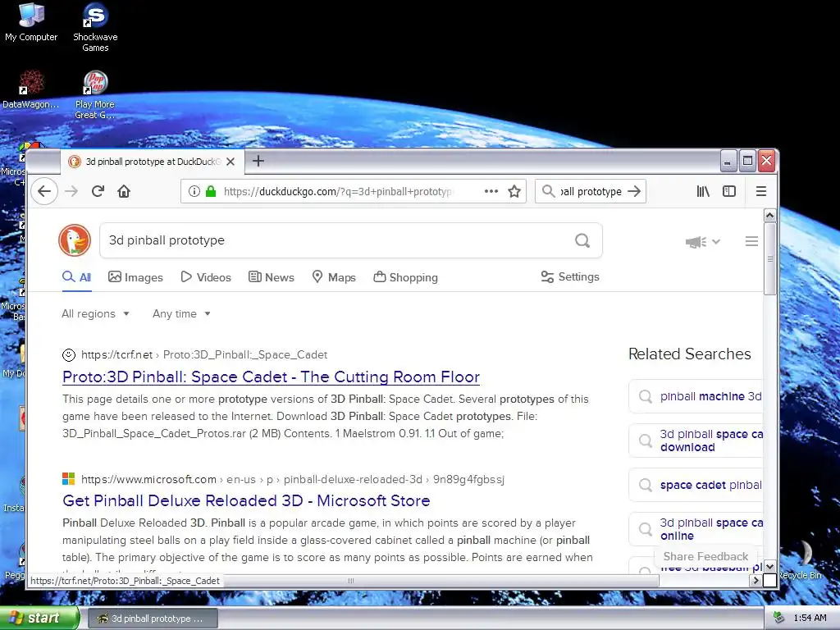Click the Firefox search bar magnifier icon
This screenshot has width=840, height=630.
point(549,191)
